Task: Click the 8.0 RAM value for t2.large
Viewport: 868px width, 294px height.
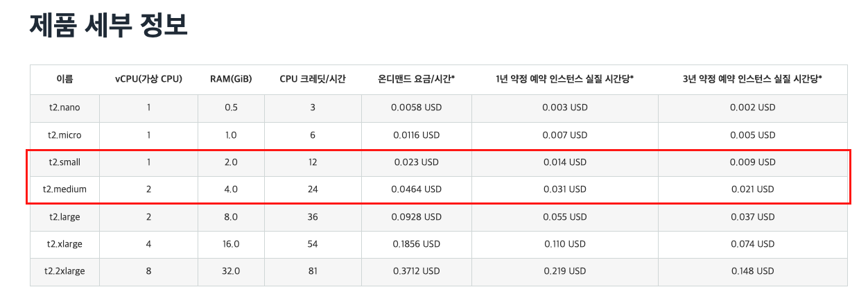Action: click(231, 217)
